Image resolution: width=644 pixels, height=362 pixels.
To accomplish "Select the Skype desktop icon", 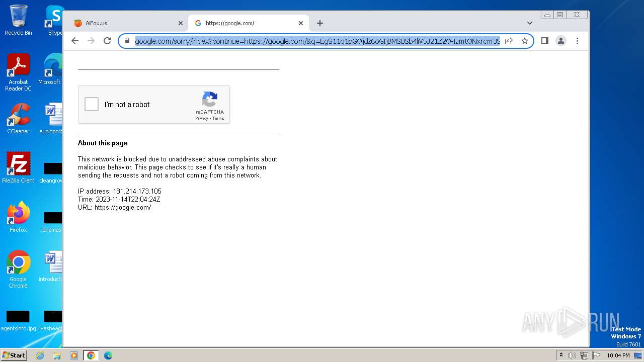I will click(x=54, y=20).
